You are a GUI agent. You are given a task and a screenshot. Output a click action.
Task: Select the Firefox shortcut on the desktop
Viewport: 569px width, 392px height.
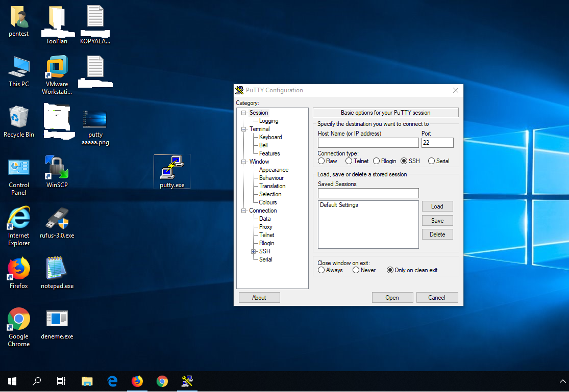[x=18, y=273]
